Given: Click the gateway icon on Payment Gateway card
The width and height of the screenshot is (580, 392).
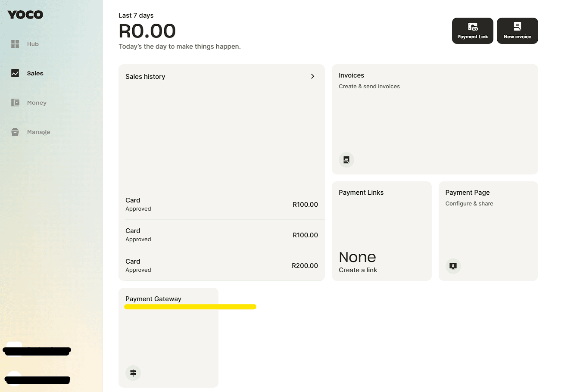Looking at the screenshot, I should (x=133, y=373).
